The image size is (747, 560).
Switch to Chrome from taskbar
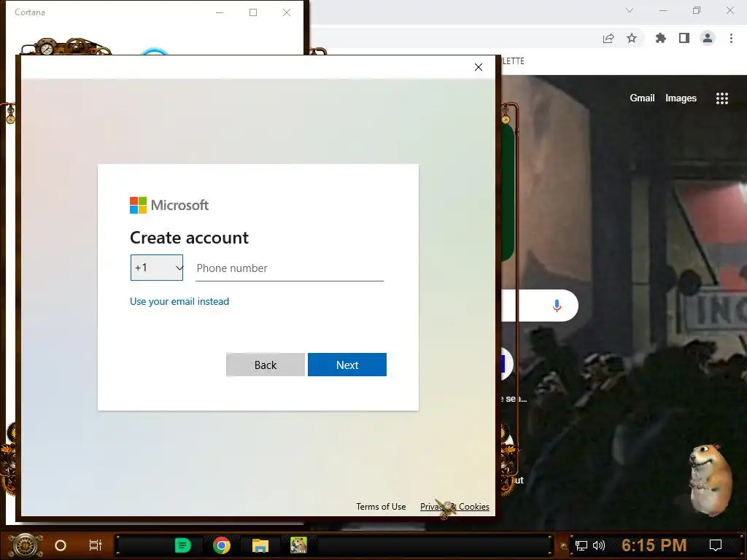[222, 545]
